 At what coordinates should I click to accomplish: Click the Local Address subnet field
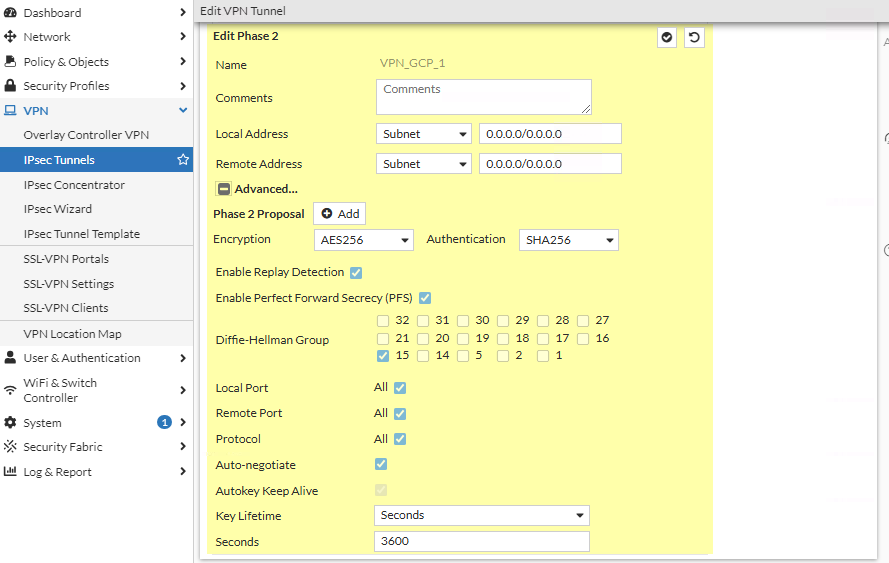click(550, 134)
